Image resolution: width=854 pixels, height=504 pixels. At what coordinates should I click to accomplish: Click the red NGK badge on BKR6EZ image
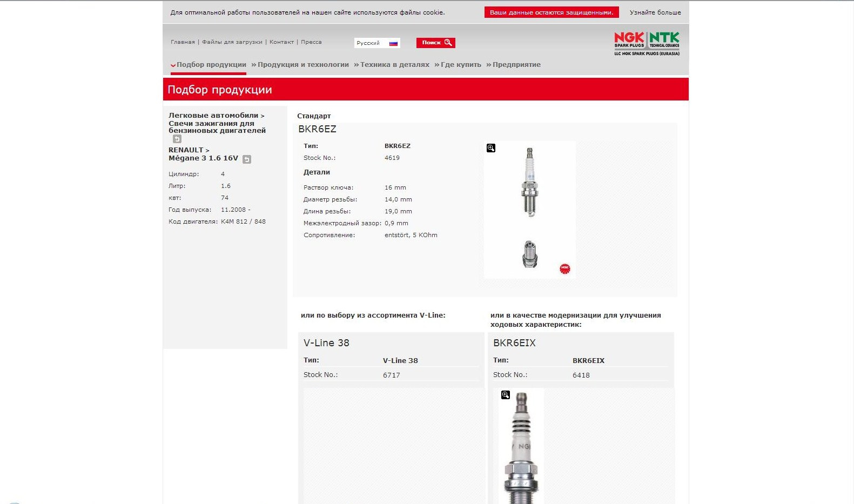[x=564, y=268]
